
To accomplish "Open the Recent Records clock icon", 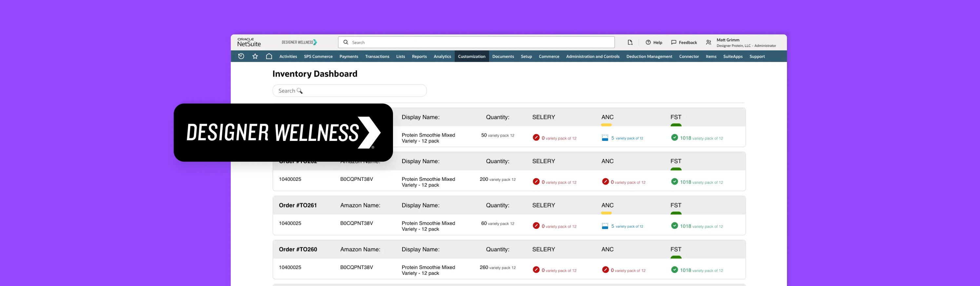I will pos(241,56).
